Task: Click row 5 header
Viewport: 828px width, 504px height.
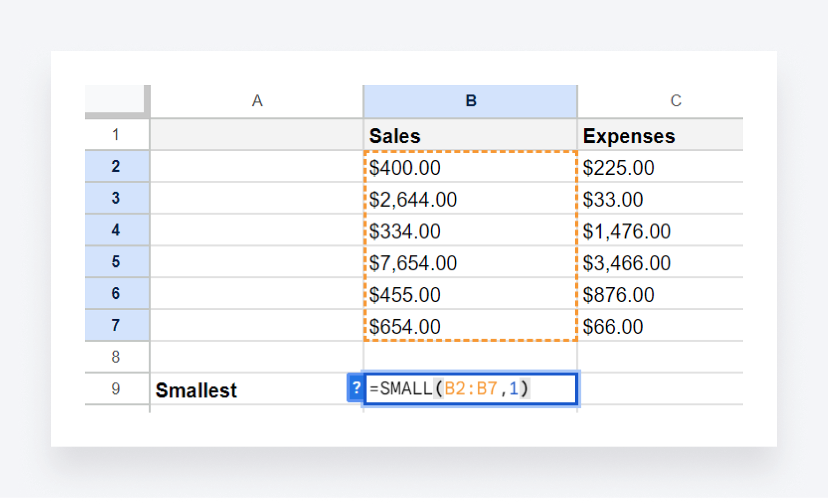Action: (x=117, y=262)
